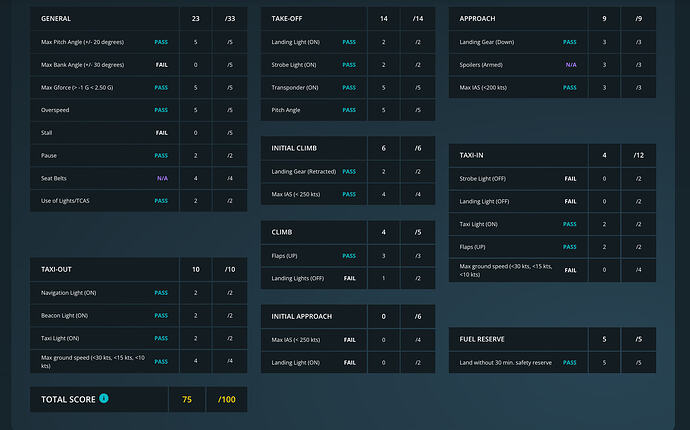Select the Max Gforce row label
The image size is (690, 430).
click(x=77, y=88)
